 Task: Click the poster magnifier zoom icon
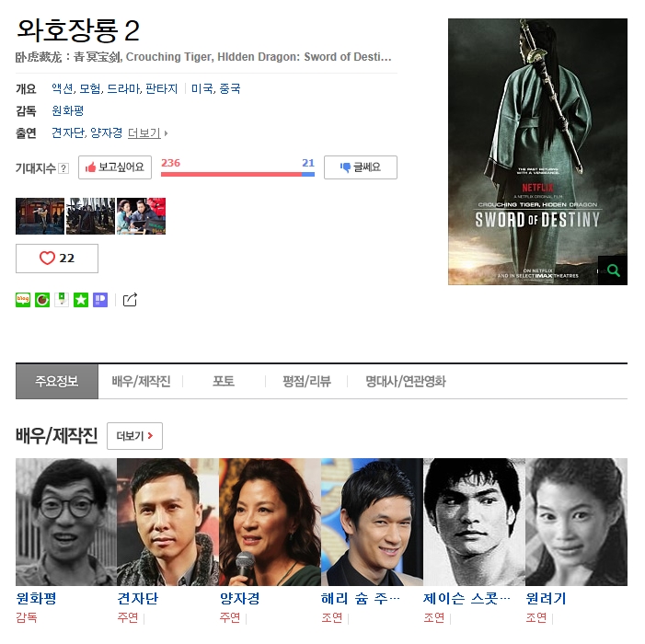click(613, 270)
